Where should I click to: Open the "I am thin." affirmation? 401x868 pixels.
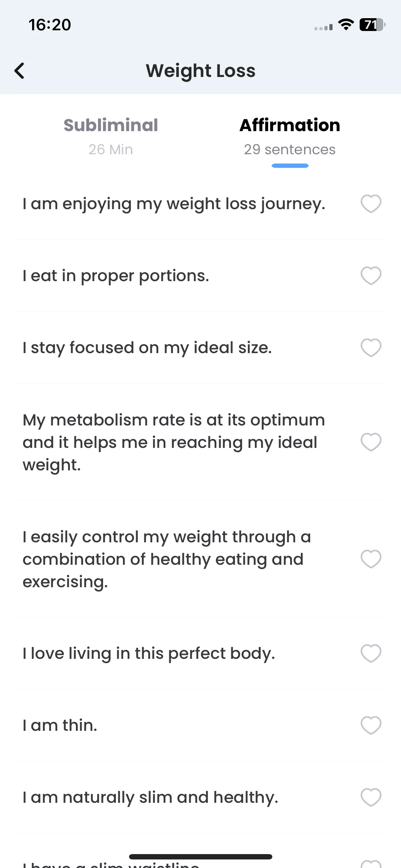(60, 725)
